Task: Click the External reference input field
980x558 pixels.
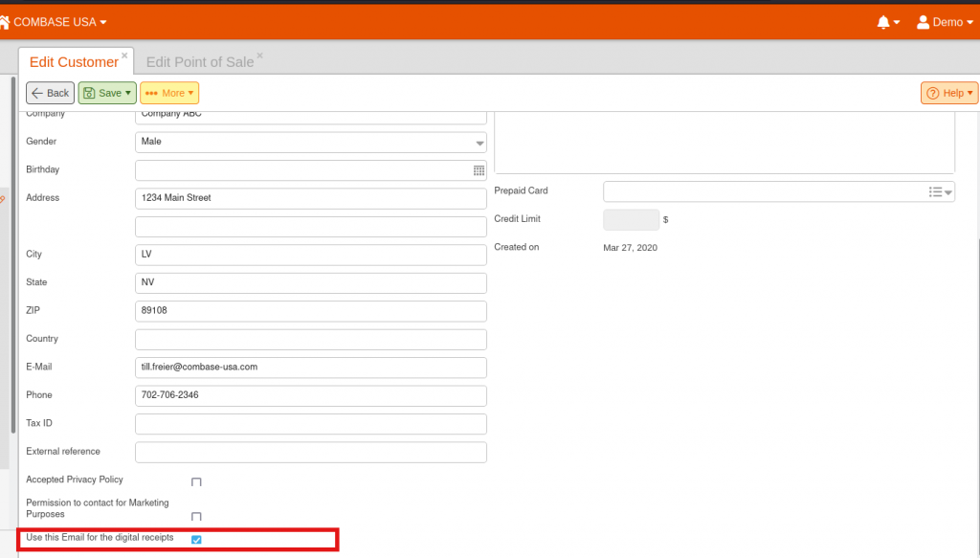Action: (311, 453)
